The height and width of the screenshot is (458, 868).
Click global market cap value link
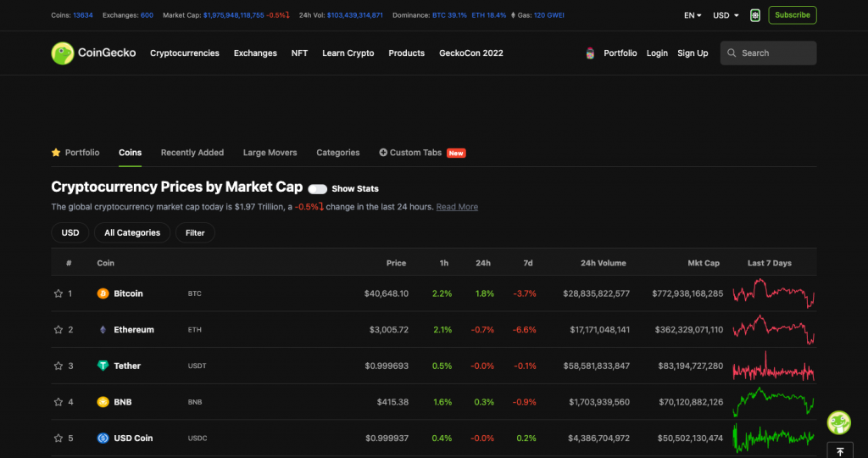click(x=234, y=15)
